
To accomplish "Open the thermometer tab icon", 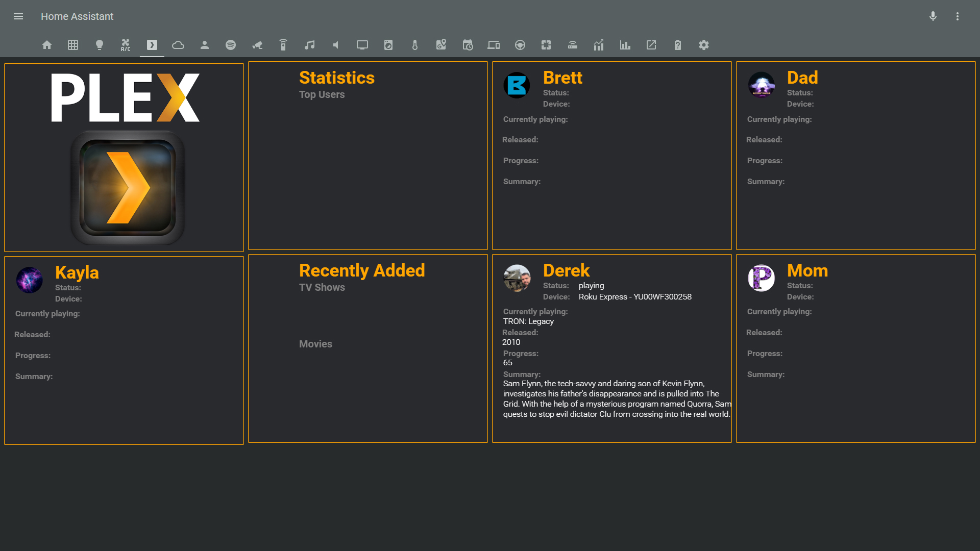I will tap(415, 45).
